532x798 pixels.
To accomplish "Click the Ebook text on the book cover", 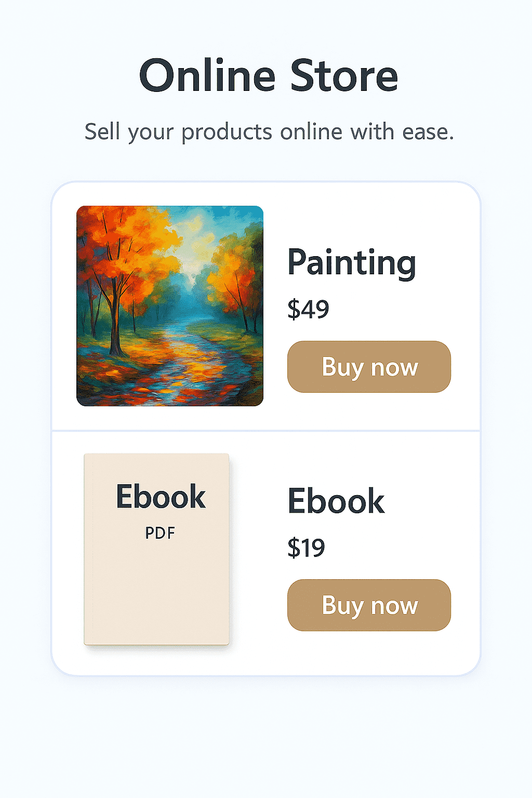I will tap(161, 497).
